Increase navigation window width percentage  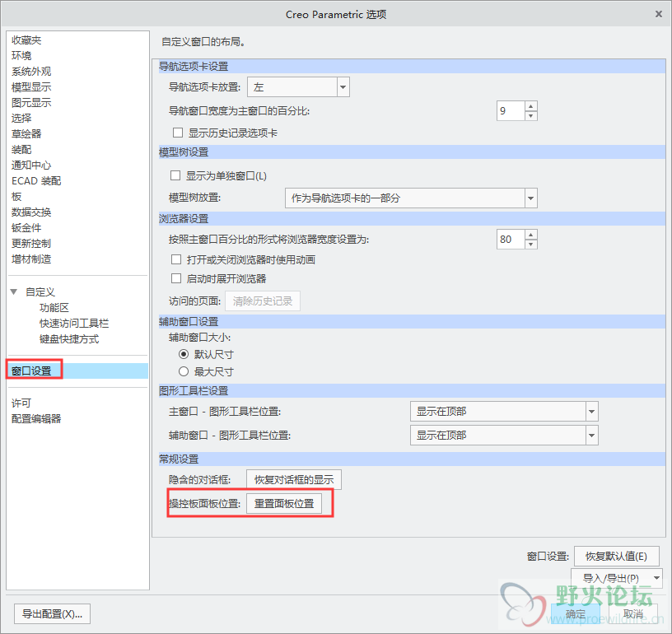pos(530,106)
